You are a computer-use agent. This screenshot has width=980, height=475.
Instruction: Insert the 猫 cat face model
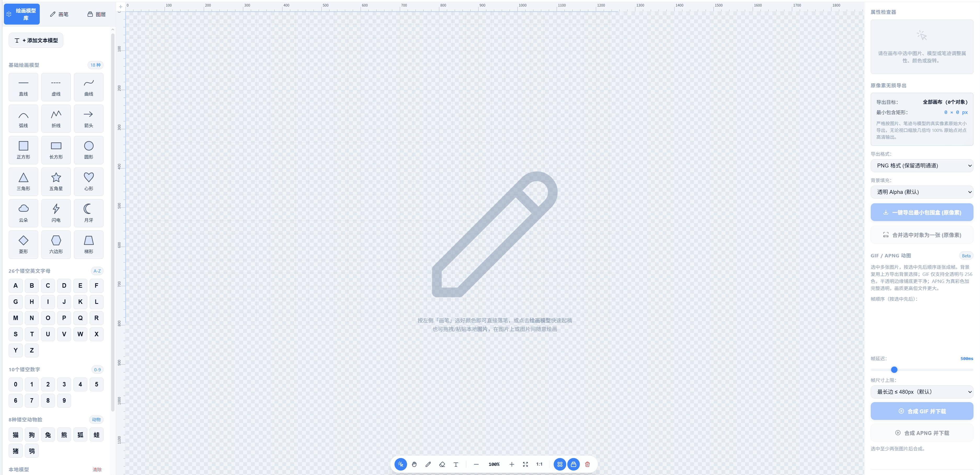coord(16,435)
